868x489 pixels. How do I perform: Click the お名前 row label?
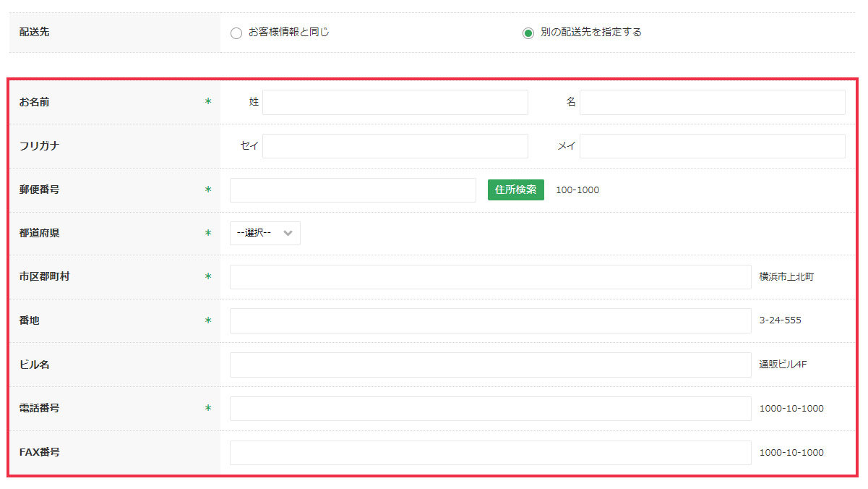point(35,102)
